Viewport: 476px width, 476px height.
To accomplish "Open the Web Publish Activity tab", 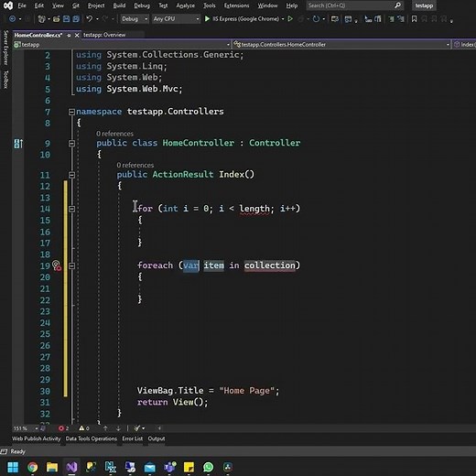I will coord(37,438).
